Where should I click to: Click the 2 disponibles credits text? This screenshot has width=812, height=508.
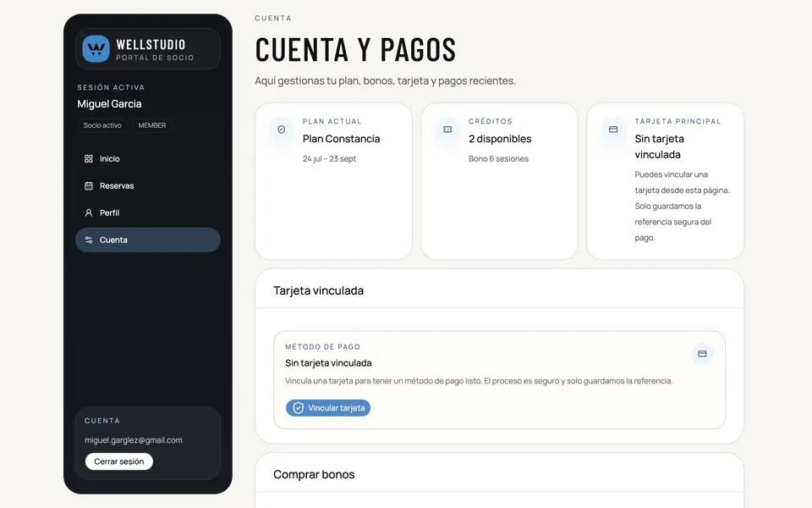coord(500,139)
